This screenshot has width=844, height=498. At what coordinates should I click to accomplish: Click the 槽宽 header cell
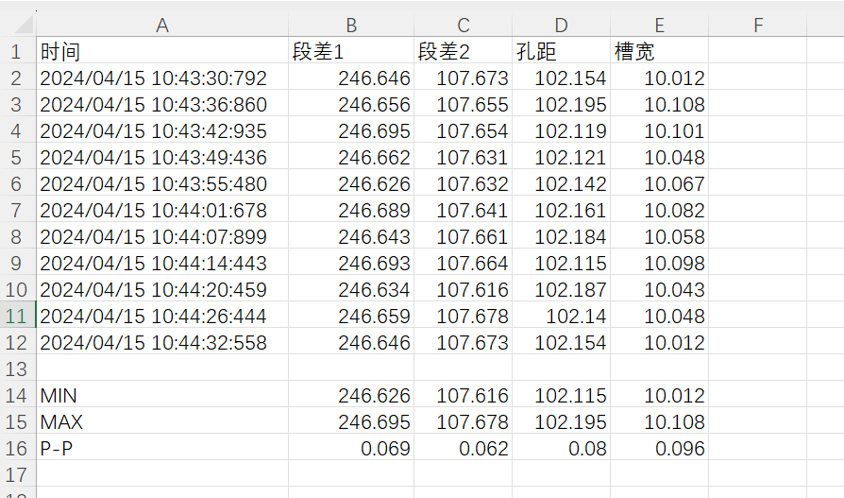coord(659,52)
